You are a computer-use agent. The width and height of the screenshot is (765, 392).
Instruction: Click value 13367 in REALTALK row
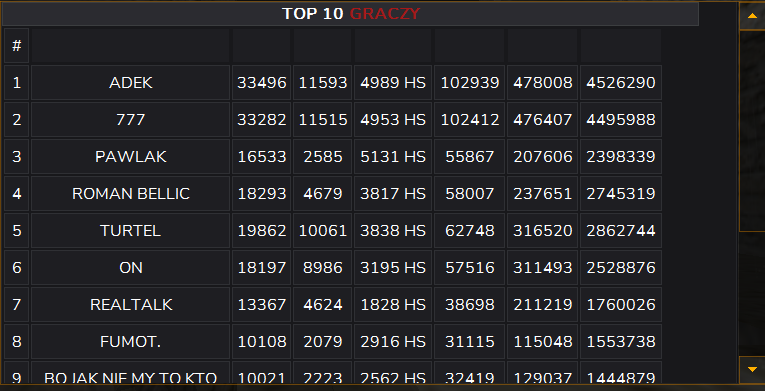click(x=262, y=305)
